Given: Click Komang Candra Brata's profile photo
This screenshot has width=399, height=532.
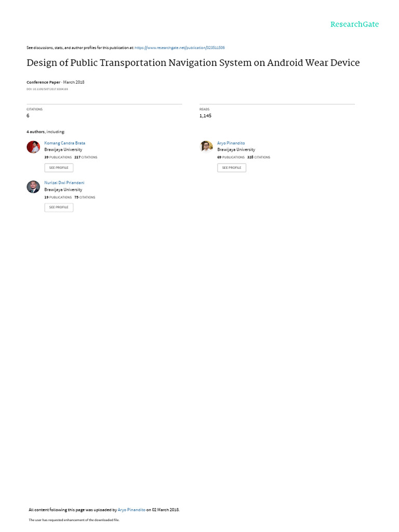Looking at the screenshot, I should 33,147.
